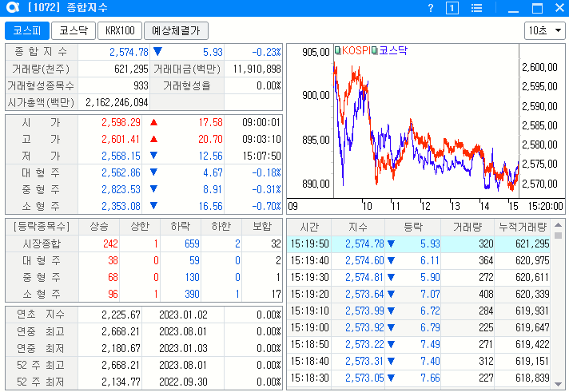This screenshot has width=569, height=392.
Task: Click the 등락 column header
Action: click(413, 227)
